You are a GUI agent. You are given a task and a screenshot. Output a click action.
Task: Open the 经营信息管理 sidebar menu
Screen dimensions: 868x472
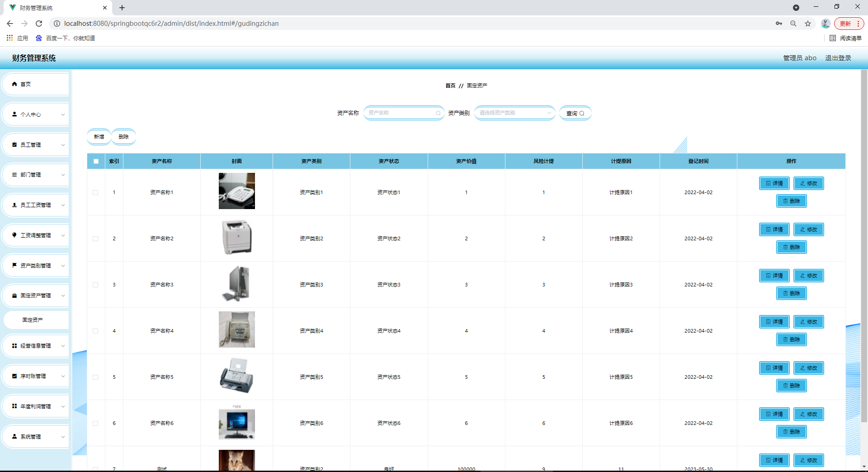point(36,346)
